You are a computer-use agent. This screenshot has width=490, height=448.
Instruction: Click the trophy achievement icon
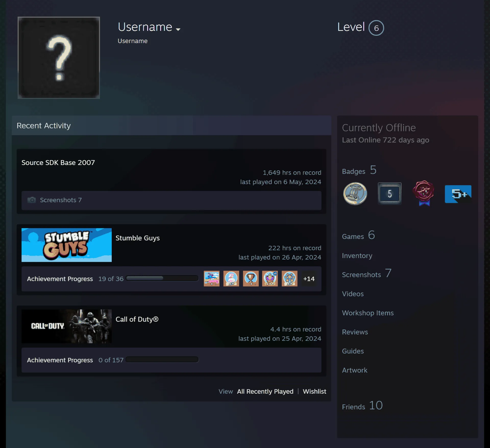tap(251, 278)
